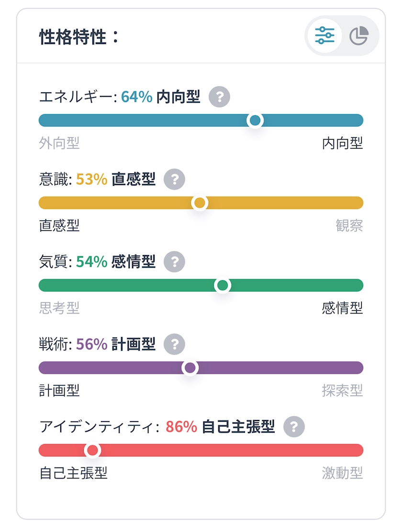Click the purple 戦術 slider handle
This screenshot has width=402, height=532.
coord(190,368)
